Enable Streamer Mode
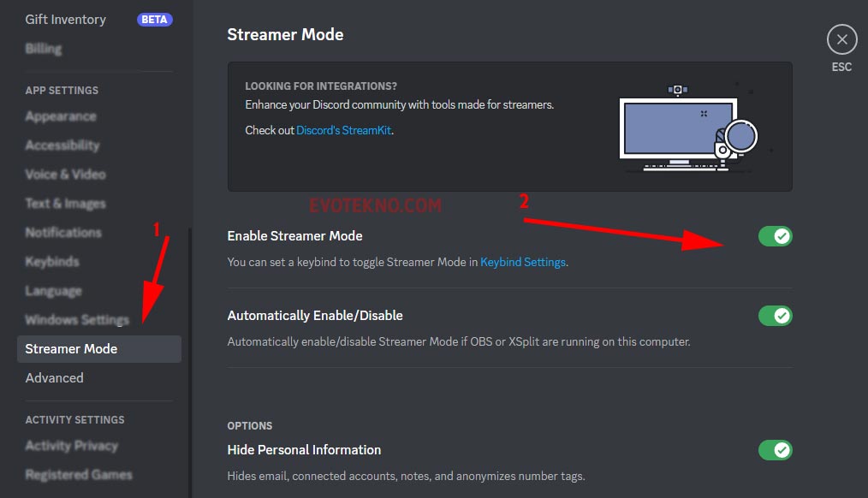This screenshot has width=868, height=498. pos(775,235)
